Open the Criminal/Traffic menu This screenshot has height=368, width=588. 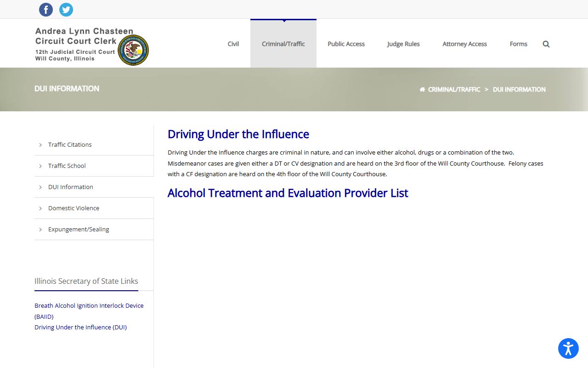coord(283,44)
